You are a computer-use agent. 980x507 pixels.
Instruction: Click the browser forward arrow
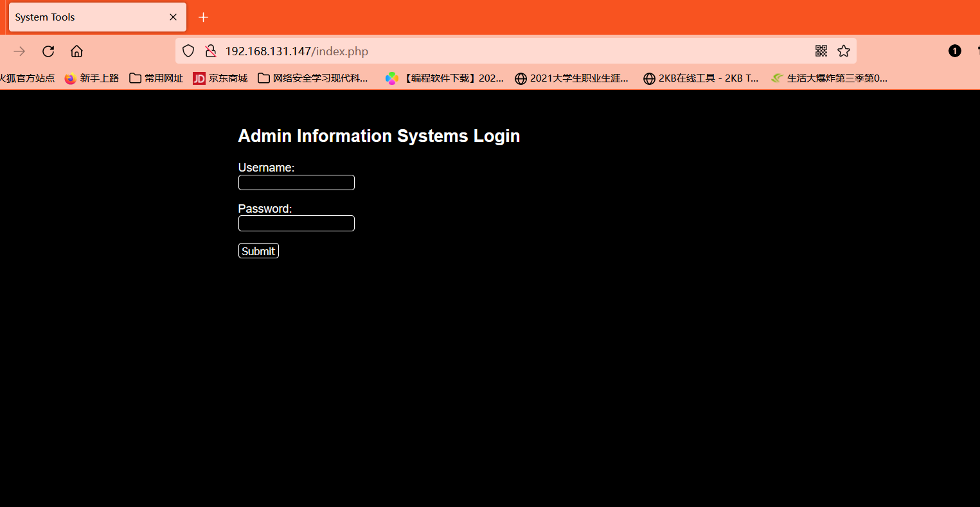click(x=20, y=51)
